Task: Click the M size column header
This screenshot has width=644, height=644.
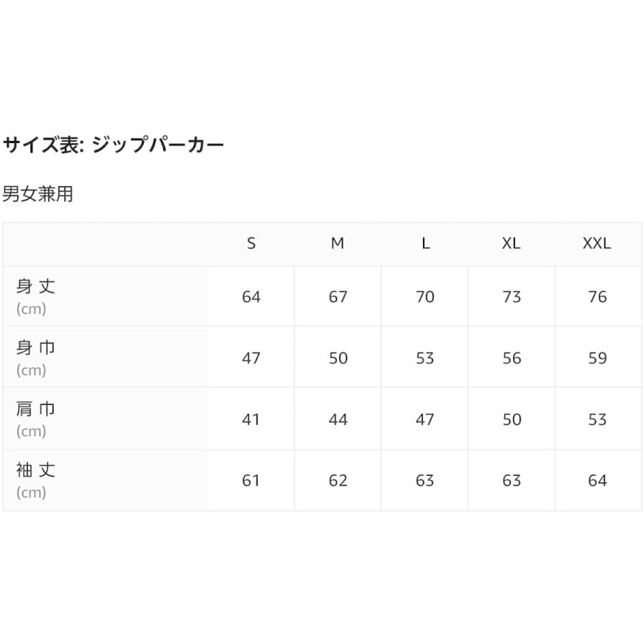Action: [338, 243]
